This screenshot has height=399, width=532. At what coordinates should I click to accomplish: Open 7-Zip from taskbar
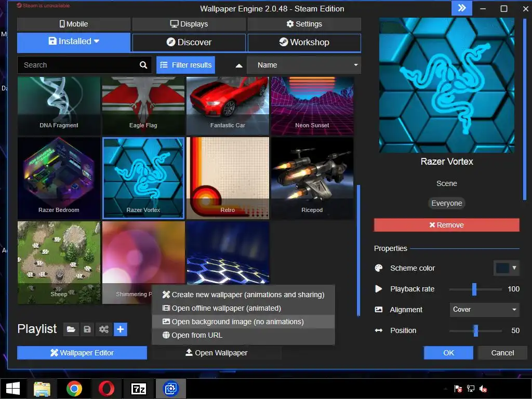click(138, 389)
